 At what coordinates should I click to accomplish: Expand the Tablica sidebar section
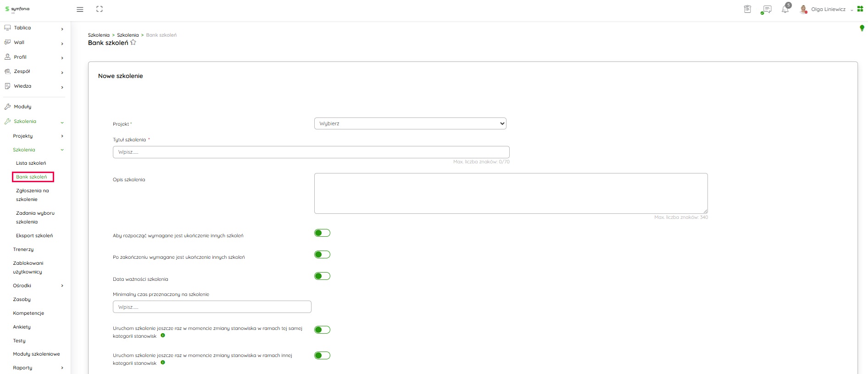coord(34,28)
